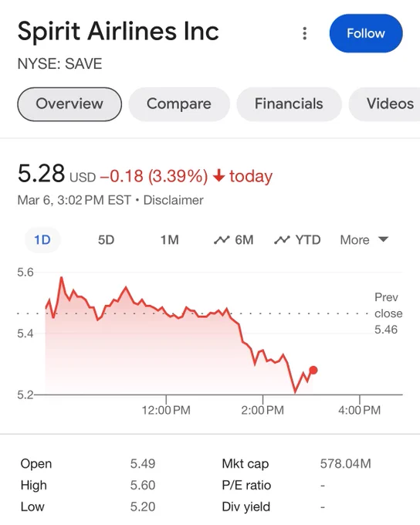Open the Financials tab
The width and height of the screenshot is (420, 525).
289,103
